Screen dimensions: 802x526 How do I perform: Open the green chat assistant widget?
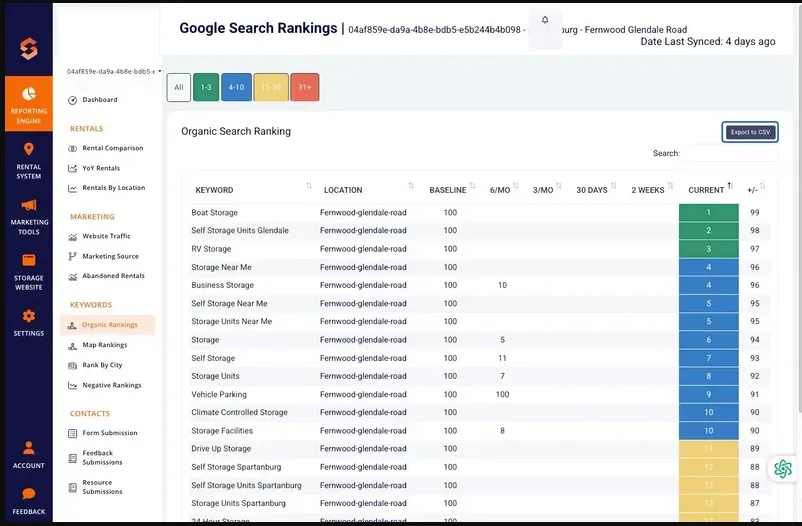point(783,468)
